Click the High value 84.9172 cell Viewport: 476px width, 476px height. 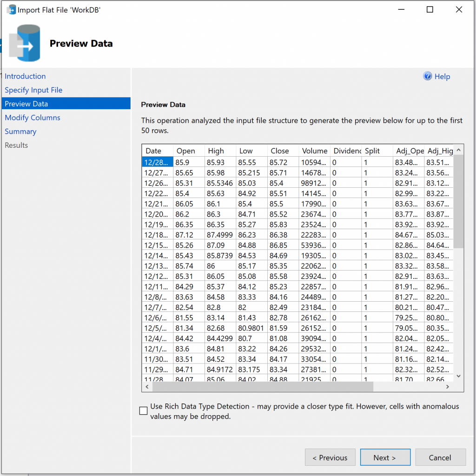(x=220, y=370)
